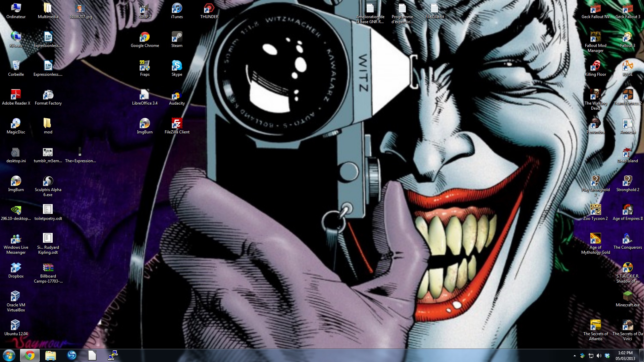Switch to Chrome in the taskbar

tap(30, 355)
